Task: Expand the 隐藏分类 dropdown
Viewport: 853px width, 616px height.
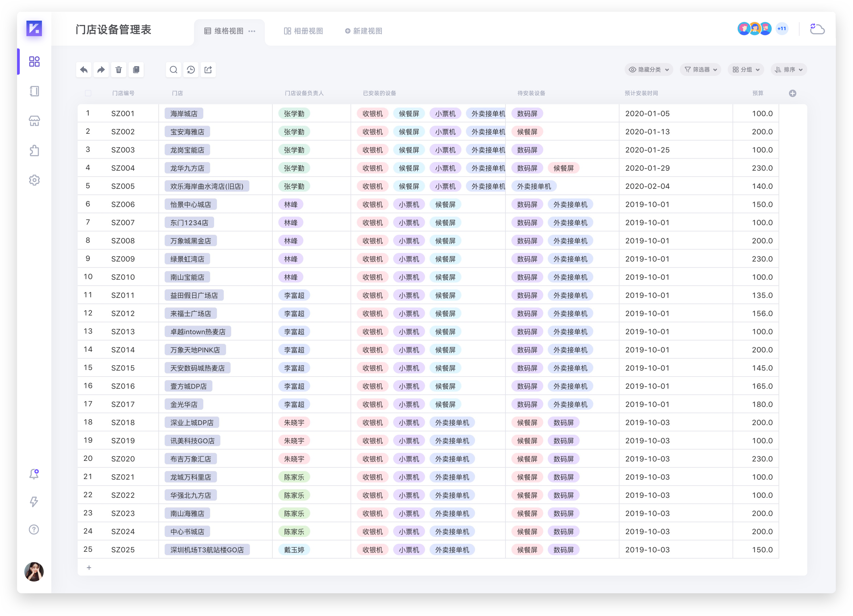Action: pos(649,70)
